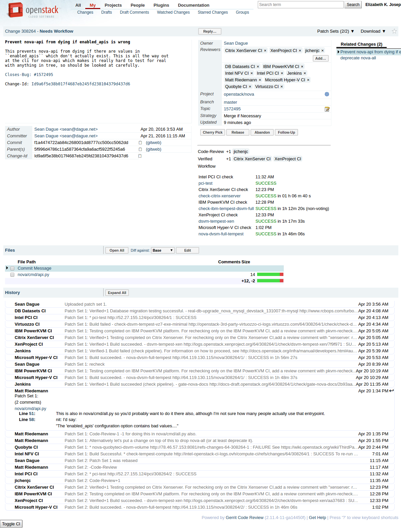Mark nova/cmd/api.py as reviewed
This screenshot has height=532, width=401.
point(12,275)
